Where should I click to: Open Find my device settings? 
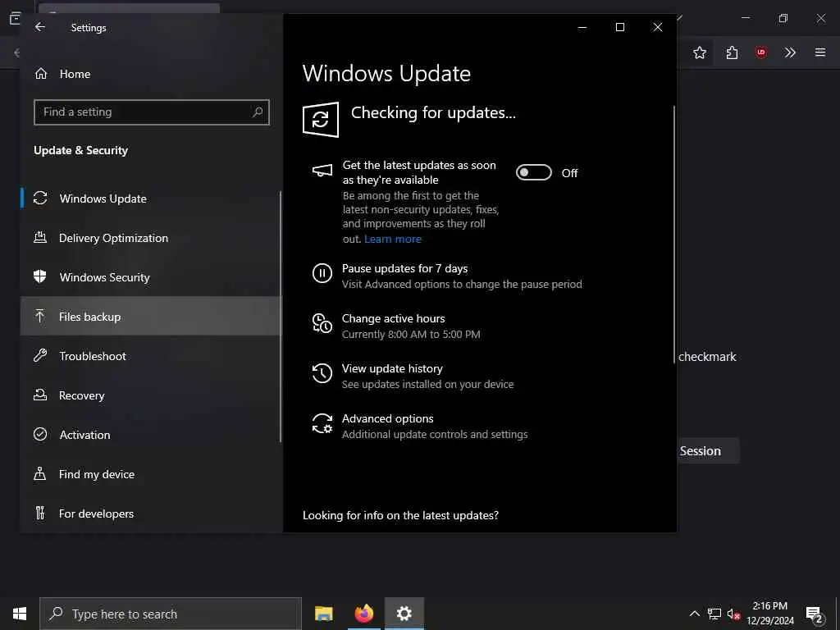[x=152, y=474]
